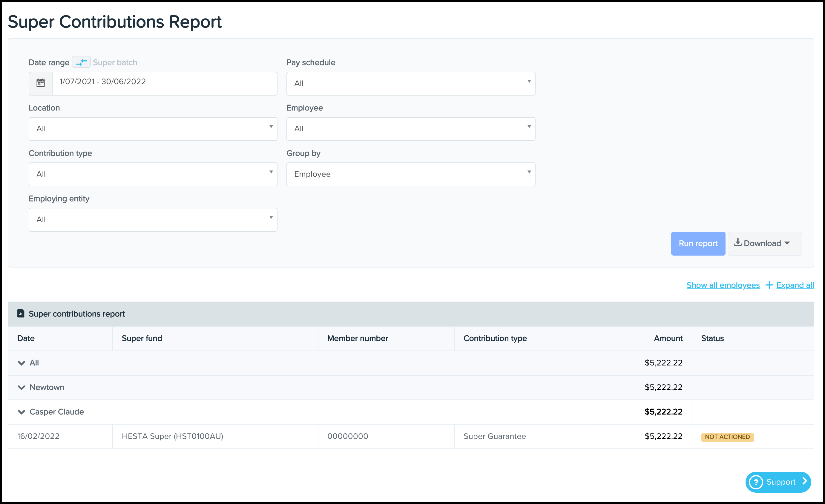Click the Support question mark icon

tap(756, 482)
